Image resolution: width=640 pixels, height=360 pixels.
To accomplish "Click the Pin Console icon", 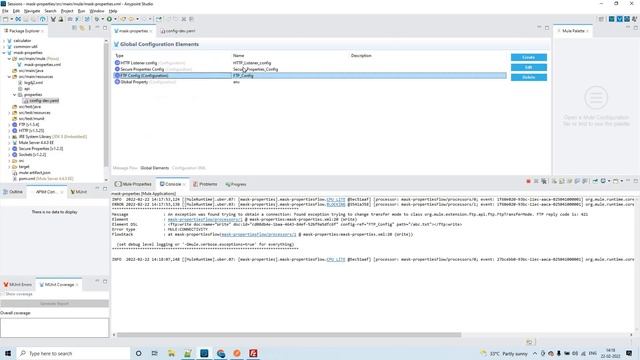I will pos(595,181).
